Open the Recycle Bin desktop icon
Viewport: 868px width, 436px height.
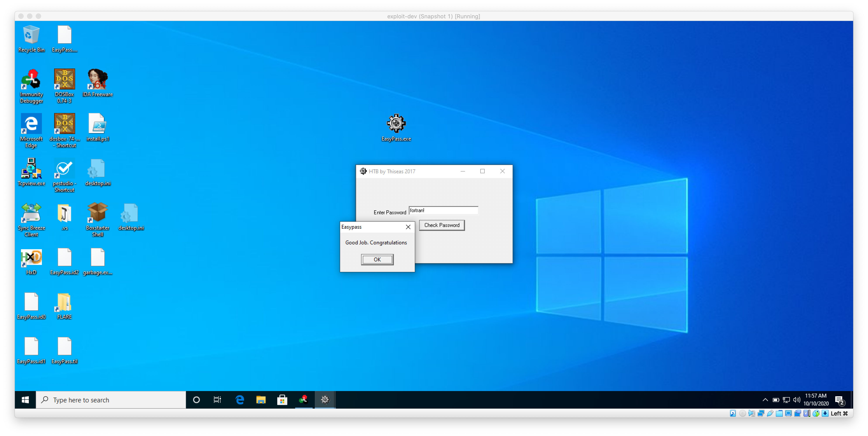pos(31,39)
